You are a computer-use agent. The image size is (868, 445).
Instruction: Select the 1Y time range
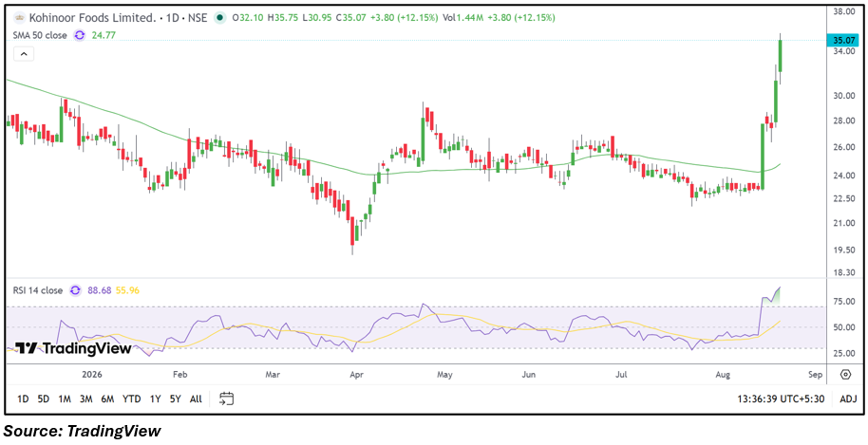[x=155, y=399]
